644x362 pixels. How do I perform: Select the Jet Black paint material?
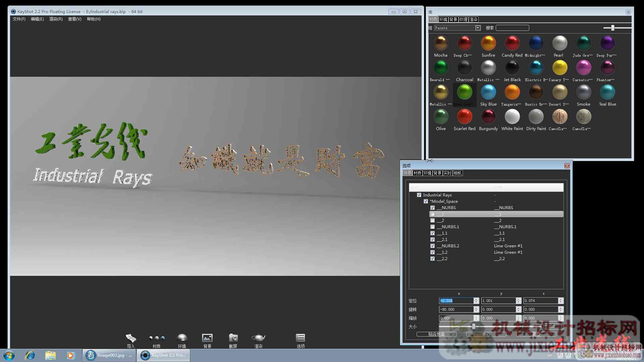point(512,68)
